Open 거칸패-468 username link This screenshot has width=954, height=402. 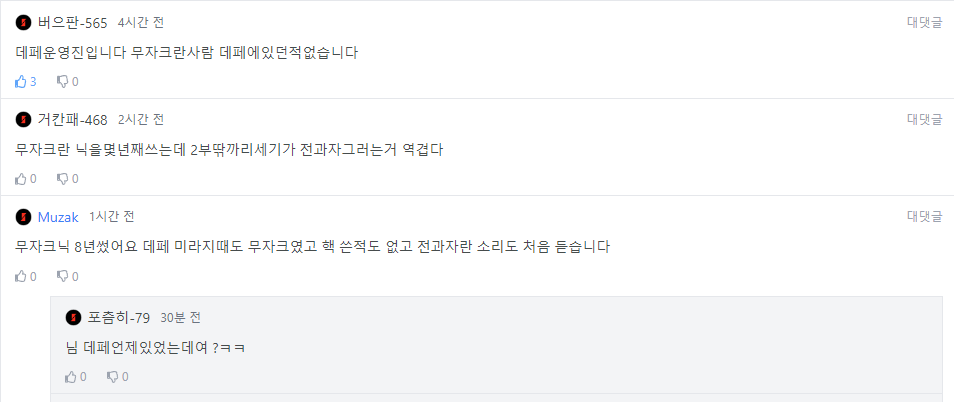click(72, 120)
